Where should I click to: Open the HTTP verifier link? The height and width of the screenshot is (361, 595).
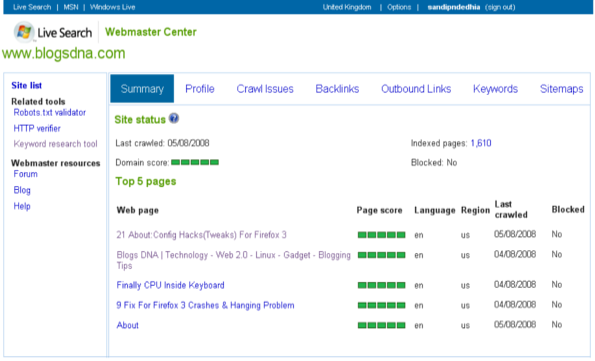tap(37, 128)
